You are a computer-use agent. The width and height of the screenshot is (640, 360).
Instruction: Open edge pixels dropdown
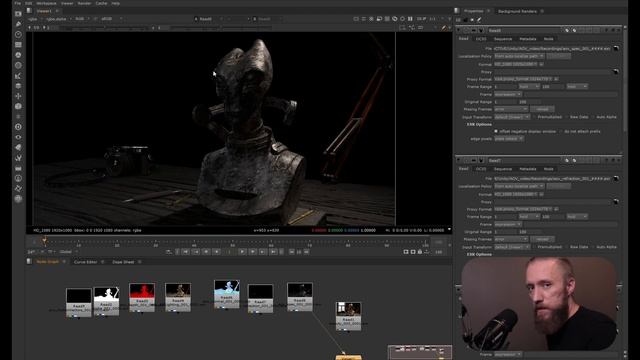[509, 139]
